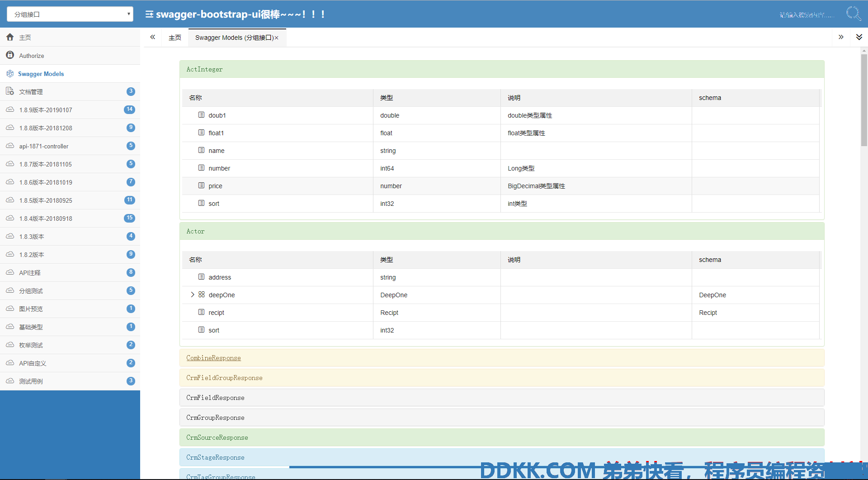
Task: Expand the CrmGroupResponse model
Action: (502, 418)
